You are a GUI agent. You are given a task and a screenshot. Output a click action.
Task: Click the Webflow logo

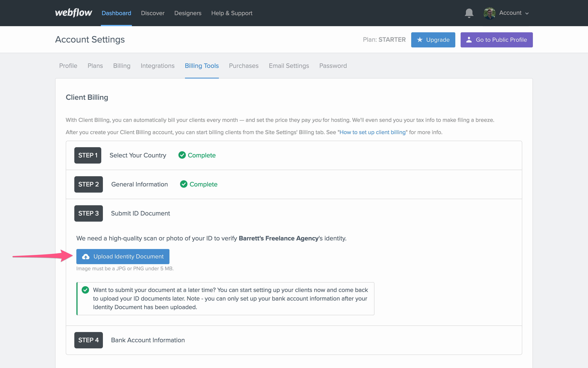coord(73,13)
